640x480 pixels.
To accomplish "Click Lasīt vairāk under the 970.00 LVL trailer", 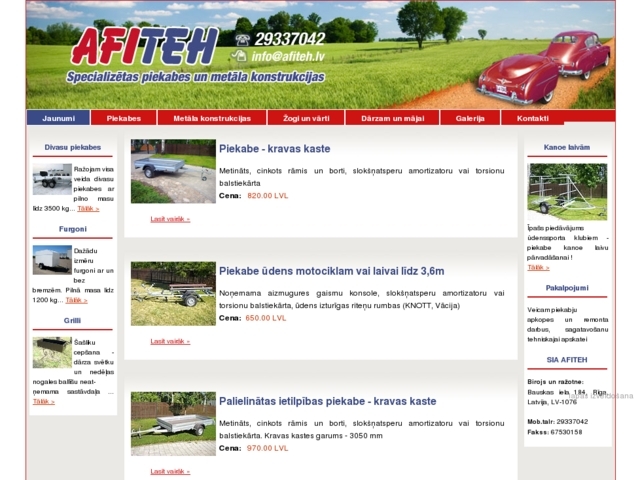I will point(170,472).
